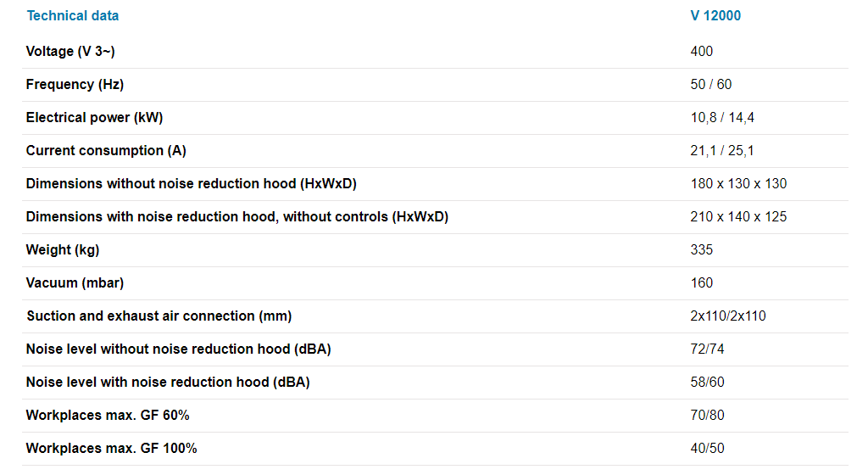868x475 pixels.
Task: Select the Weight (kg) label
Action: [63, 249]
